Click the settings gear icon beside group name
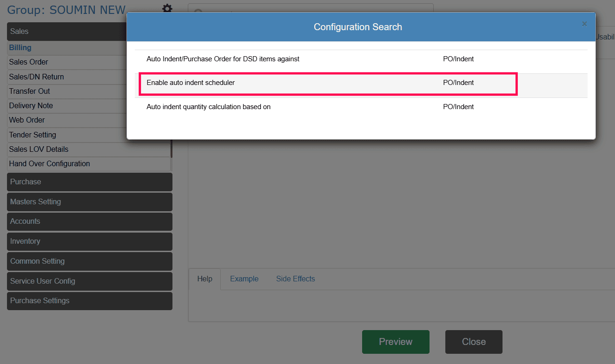 (x=167, y=9)
